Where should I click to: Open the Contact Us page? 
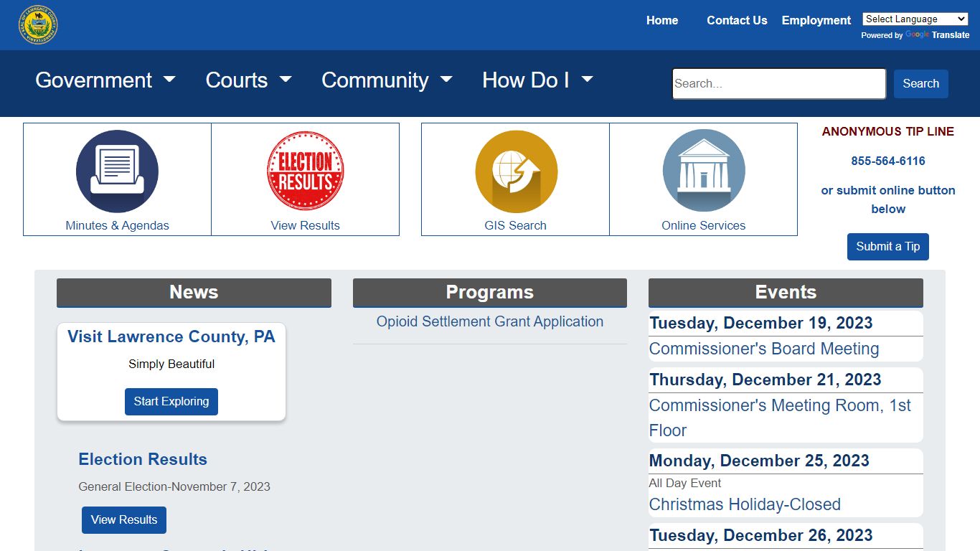coord(737,21)
